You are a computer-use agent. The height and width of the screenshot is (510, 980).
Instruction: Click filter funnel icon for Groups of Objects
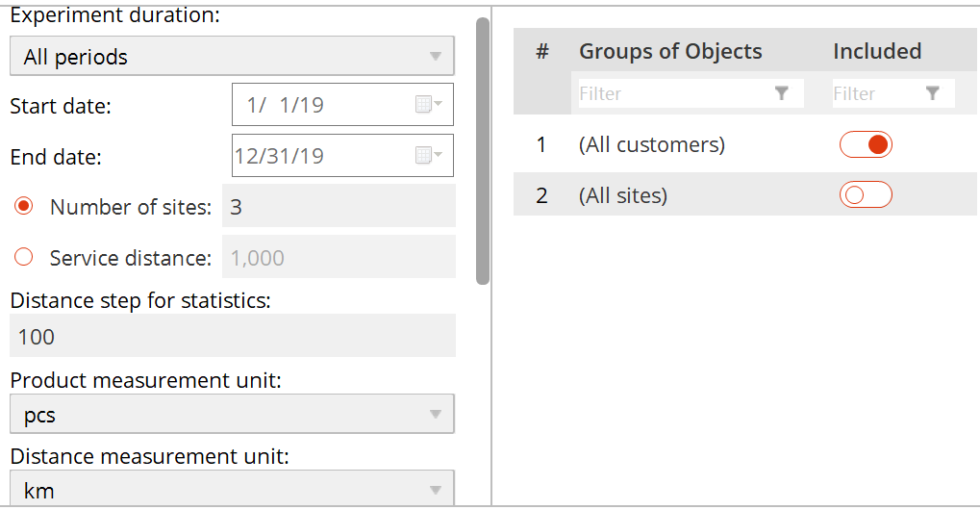pos(781,93)
